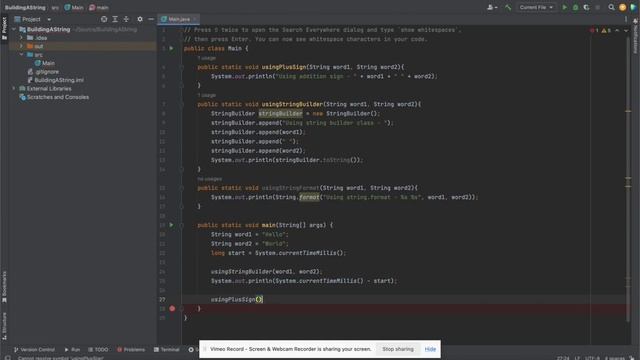Click the 'no usages' hint above usingStringFormat
Viewport: 640px width, 360px height.
209,179
